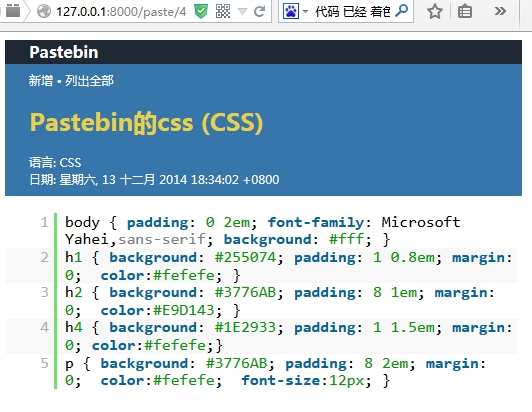Open the Pastebin header title
Screen dimensions: 532x412
[64, 52]
